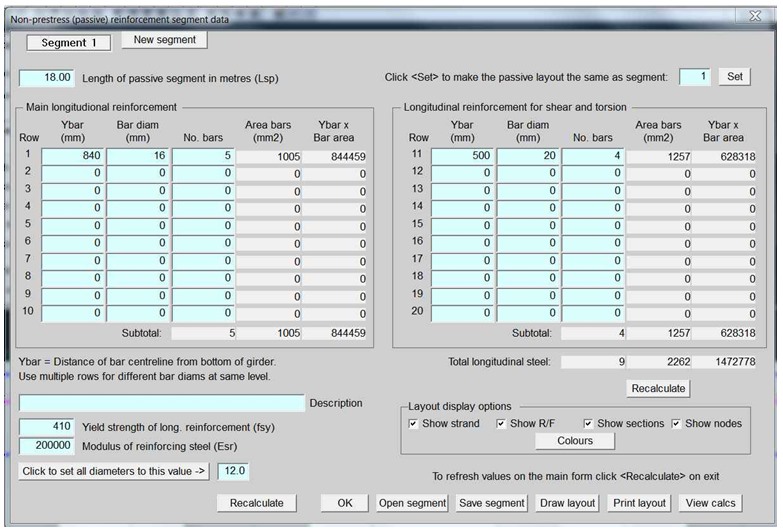Viewport: 783px width, 532px height.
Task: Edit the steel modulus field 200000
Action: 46,446
